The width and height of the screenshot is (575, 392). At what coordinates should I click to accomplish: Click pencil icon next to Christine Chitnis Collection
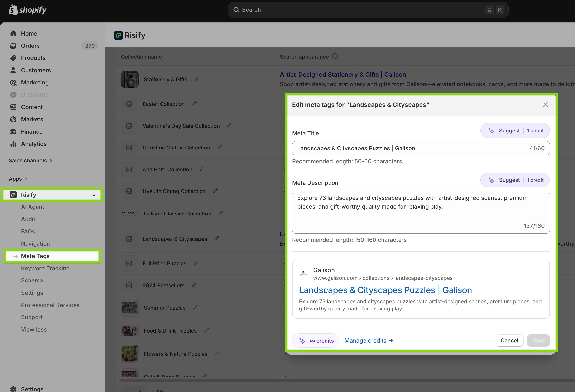click(220, 147)
